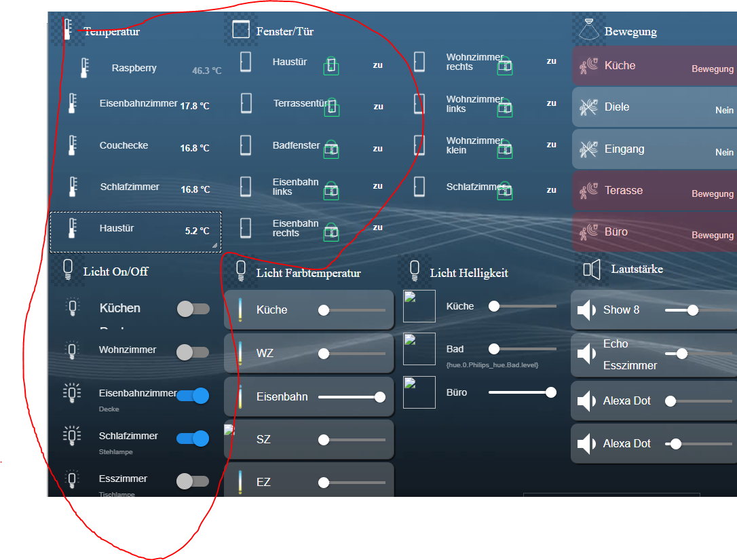The width and height of the screenshot is (737, 560).
Task: Click the Terasse motion tile
Action: [654, 191]
